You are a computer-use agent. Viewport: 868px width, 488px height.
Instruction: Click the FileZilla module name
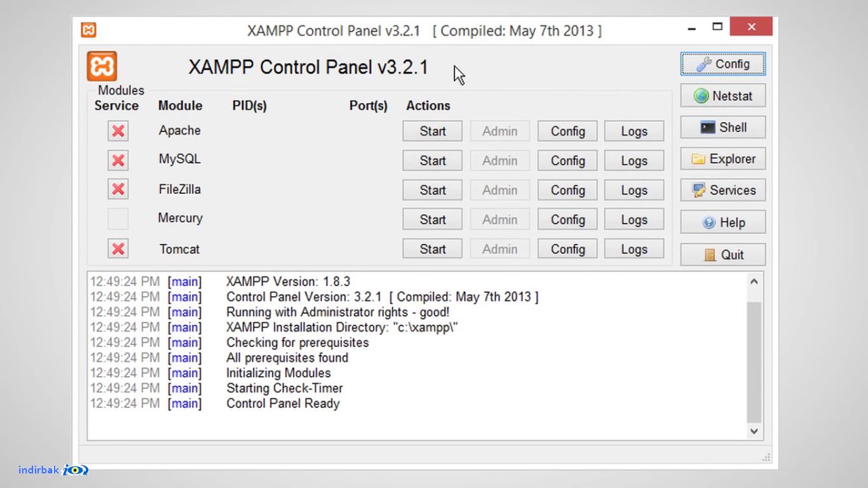[x=180, y=189]
